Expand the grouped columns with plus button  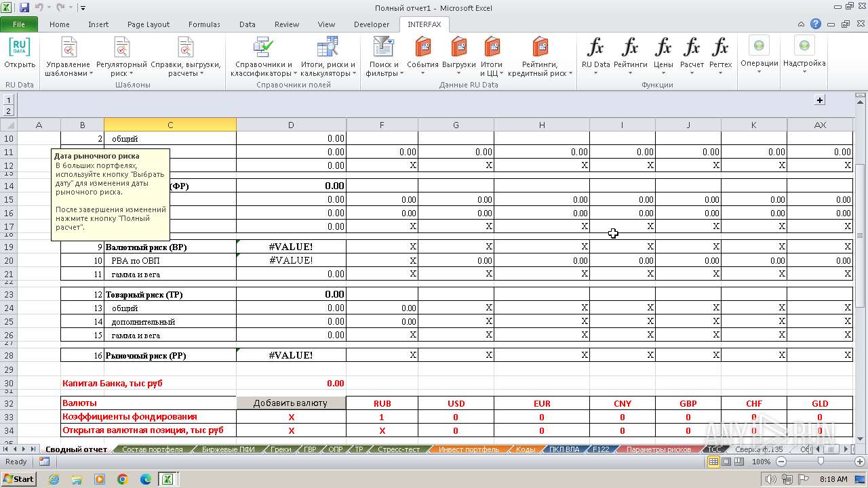pos(820,100)
